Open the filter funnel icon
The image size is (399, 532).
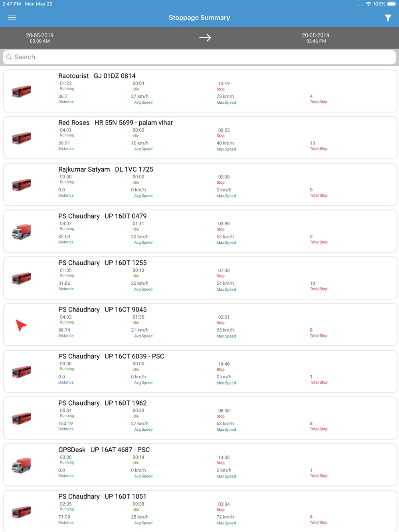(x=388, y=18)
